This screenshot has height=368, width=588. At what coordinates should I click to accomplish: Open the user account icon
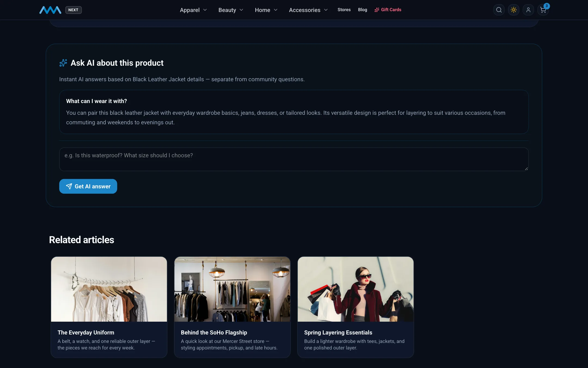528,10
